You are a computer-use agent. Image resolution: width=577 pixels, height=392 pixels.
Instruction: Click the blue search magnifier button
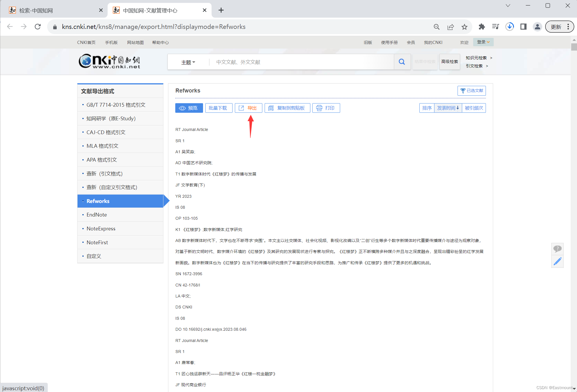pyautogui.click(x=402, y=62)
